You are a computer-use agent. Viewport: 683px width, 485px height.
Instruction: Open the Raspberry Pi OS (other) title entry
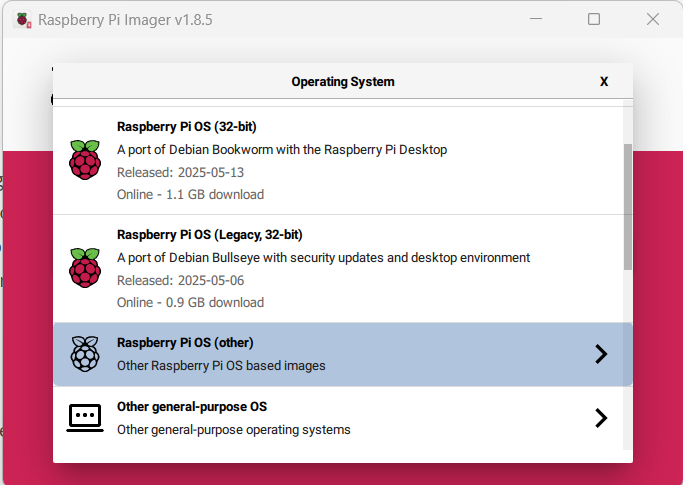185,343
